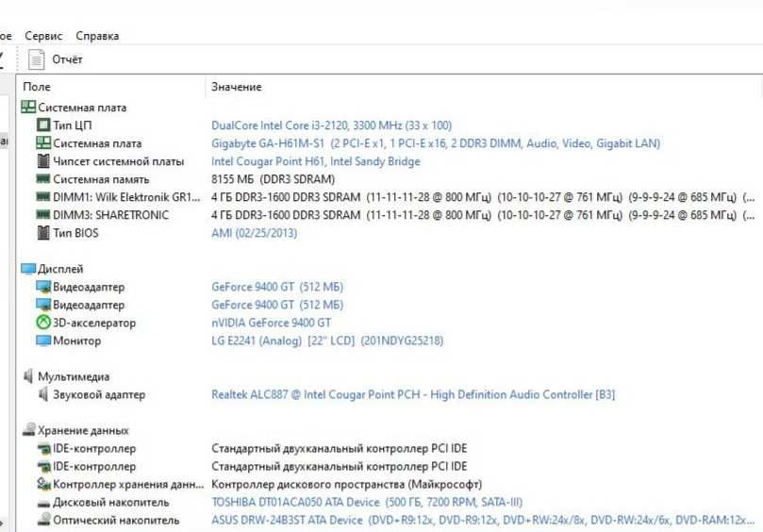Select Контроллер дискового пространства (Майкрософт) value
Viewport: 763px width, 532px height.
click(x=346, y=484)
